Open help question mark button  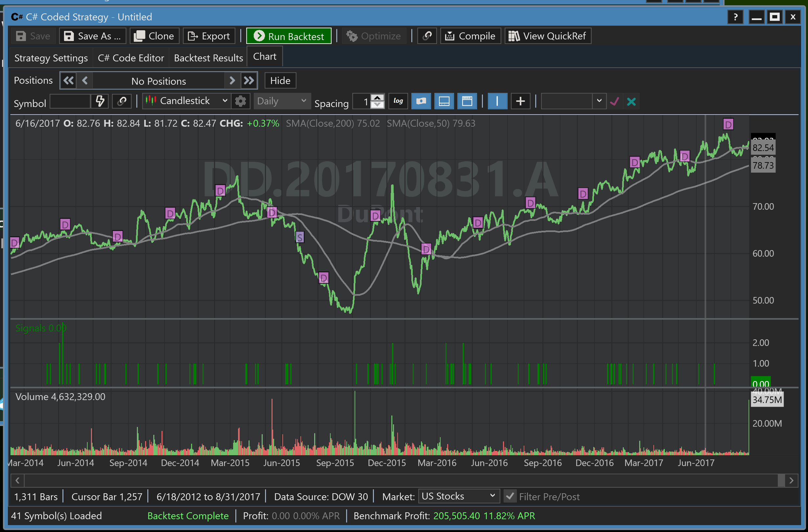[735, 17]
